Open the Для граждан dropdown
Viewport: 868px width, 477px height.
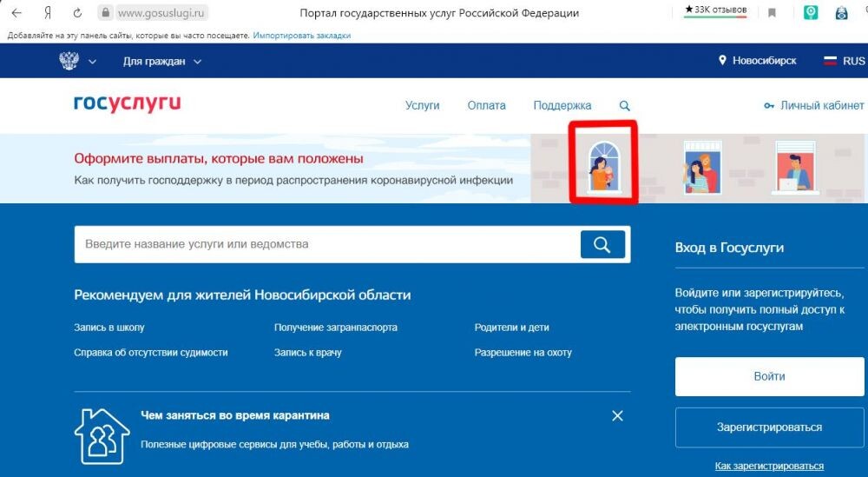click(x=161, y=62)
